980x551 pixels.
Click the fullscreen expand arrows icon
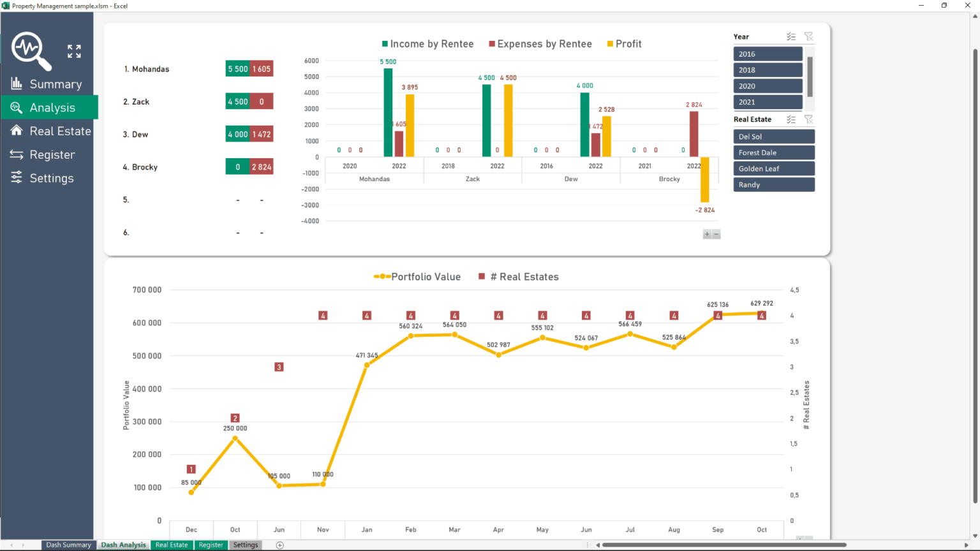(74, 51)
